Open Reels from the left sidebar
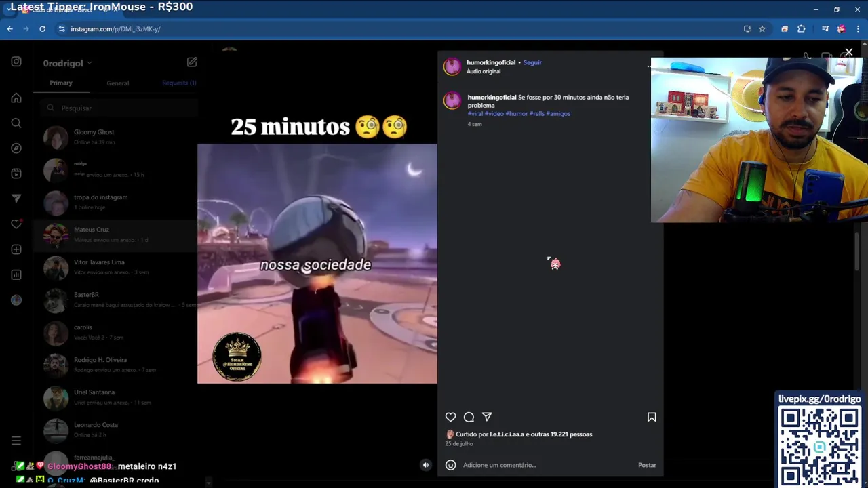868x488 pixels. point(16,174)
